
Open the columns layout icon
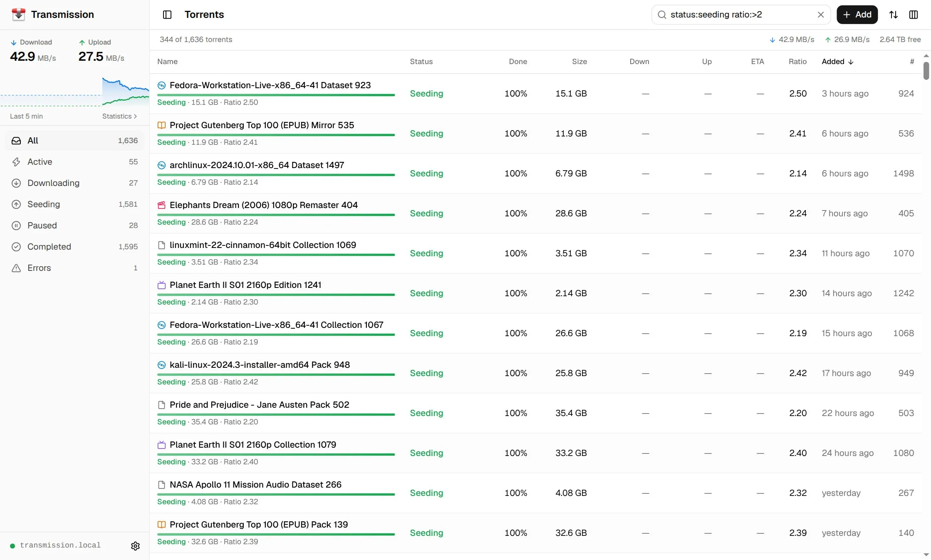(913, 15)
